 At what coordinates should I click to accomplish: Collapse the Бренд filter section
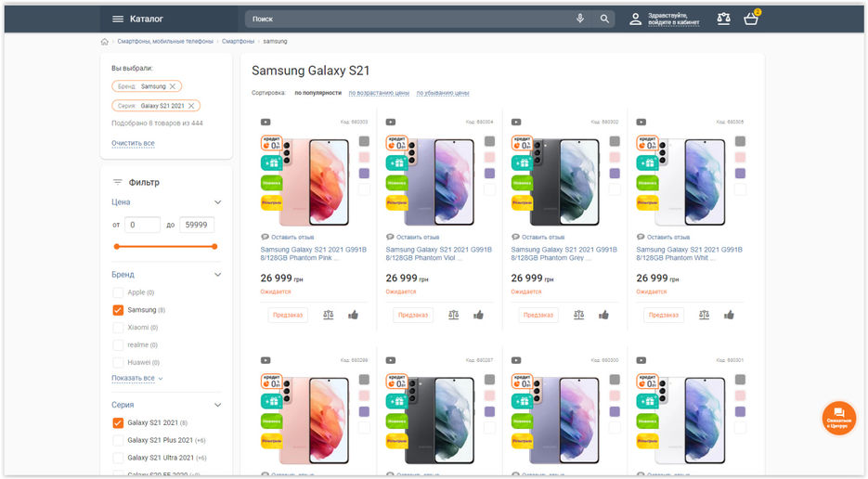coord(217,275)
